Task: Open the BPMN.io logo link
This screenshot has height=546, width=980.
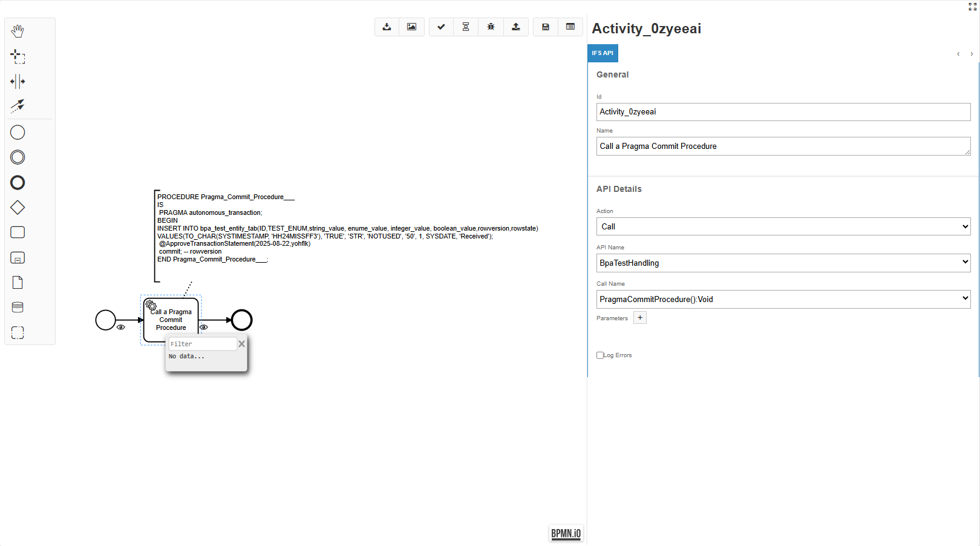Action: (x=566, y=533)
